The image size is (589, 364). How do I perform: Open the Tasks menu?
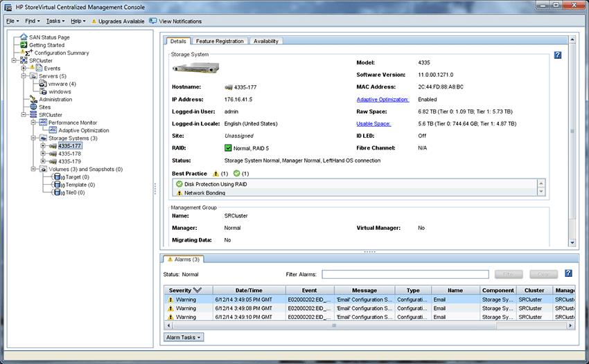55,21
